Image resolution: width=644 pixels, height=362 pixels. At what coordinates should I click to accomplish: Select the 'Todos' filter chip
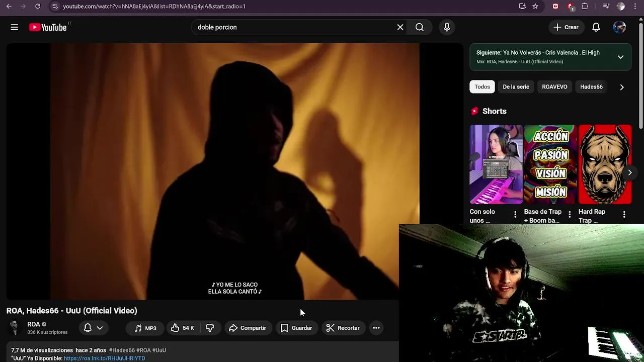[482, 86]
